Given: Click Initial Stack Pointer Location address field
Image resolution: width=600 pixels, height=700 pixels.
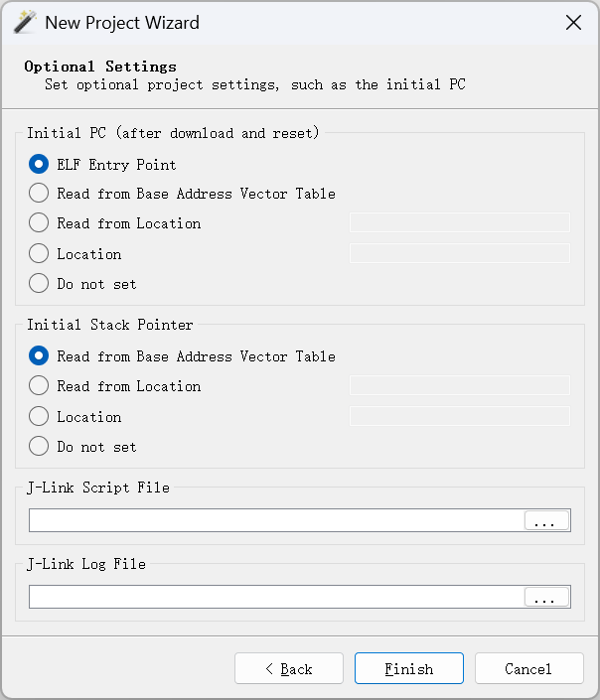Looking at the screenshot, I should 460,416.
